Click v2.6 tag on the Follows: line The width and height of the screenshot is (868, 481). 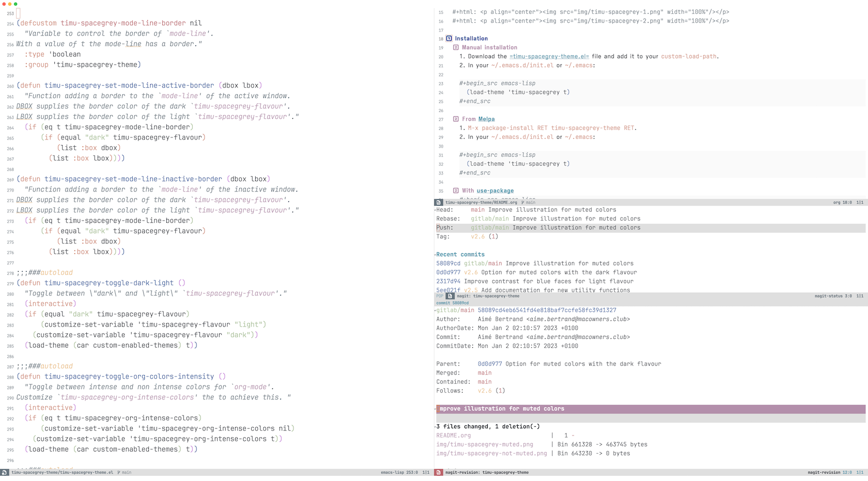click(485, 391)
